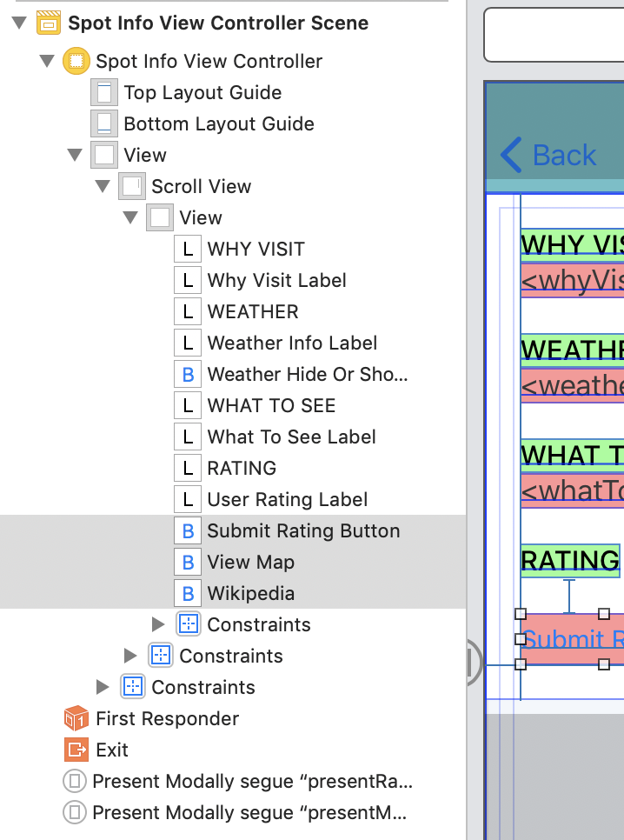This screenshot has width=624, height=840.
Task: Click the Bottom Layout Guide icon
Action: point(104,123)
